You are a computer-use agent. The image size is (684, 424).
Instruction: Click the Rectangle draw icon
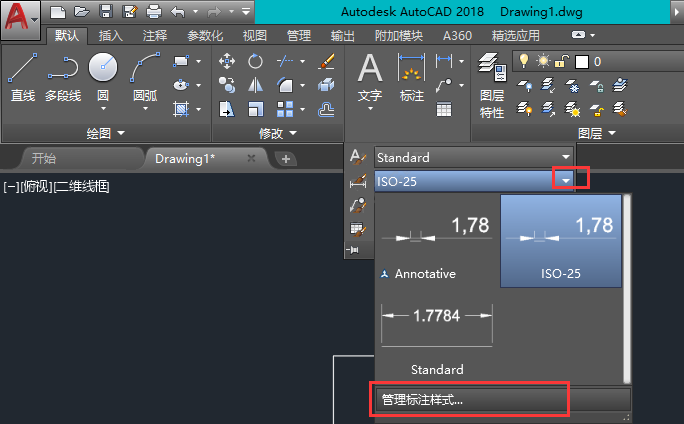tap(181, 61)
